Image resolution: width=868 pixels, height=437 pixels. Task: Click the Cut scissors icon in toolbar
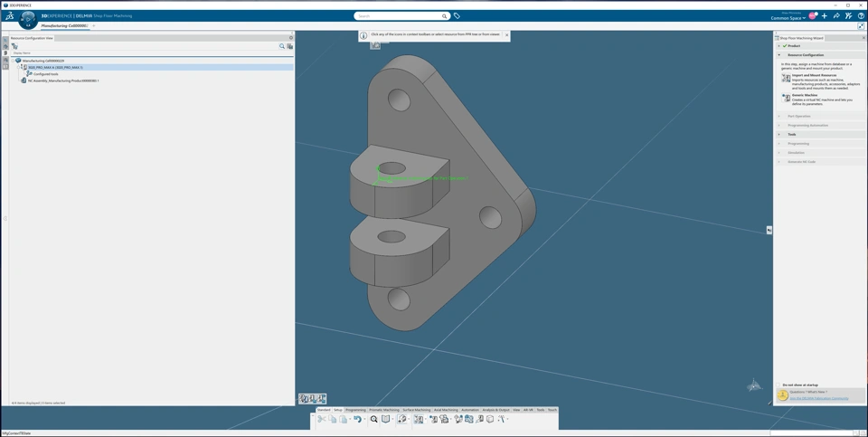click(x=321, y=420)
